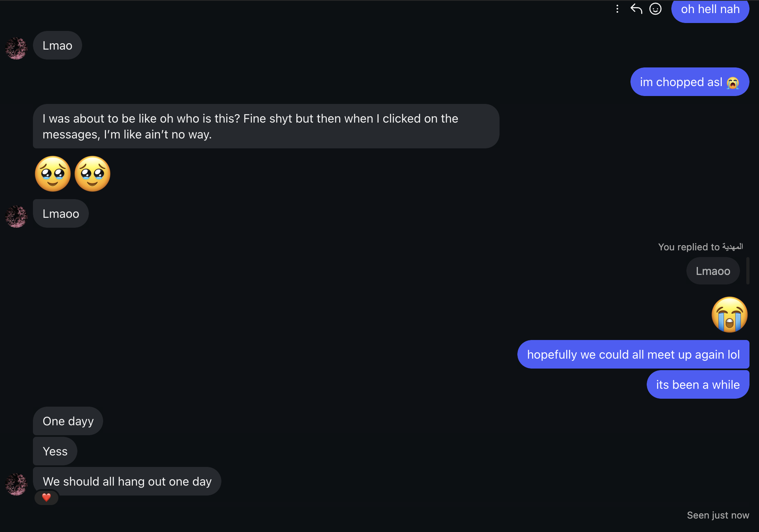This screenshot has height=532, width=759.
Task: Click the "im chopped asl" message
Action: [x=689, y=82]
